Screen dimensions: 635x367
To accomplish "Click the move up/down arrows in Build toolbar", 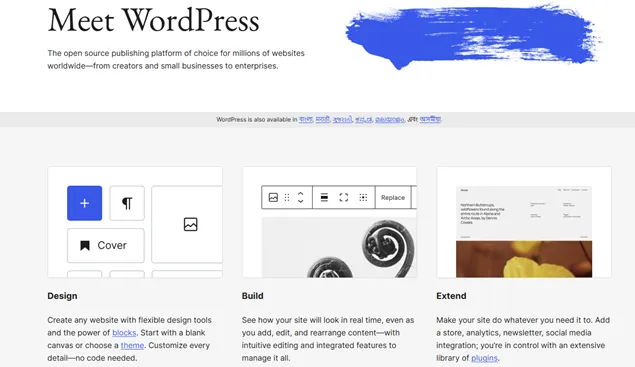I will coord(300,197).
